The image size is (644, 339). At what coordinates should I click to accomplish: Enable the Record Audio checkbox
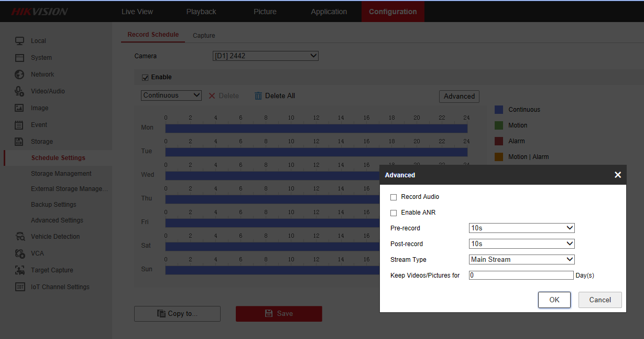pos(394,197)
